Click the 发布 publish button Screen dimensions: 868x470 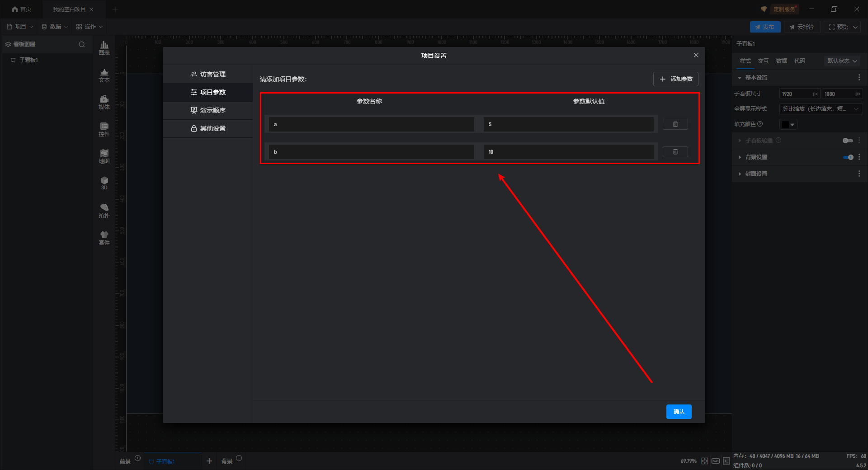click(765, 27)
